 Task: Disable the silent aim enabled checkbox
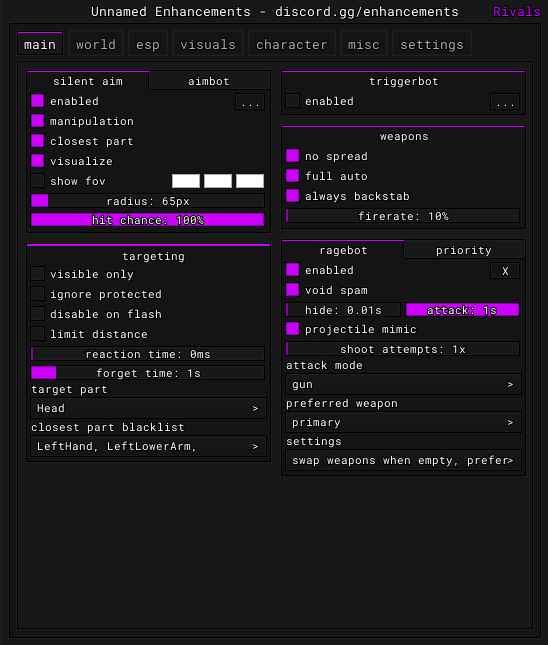click(x=37, y=101)
